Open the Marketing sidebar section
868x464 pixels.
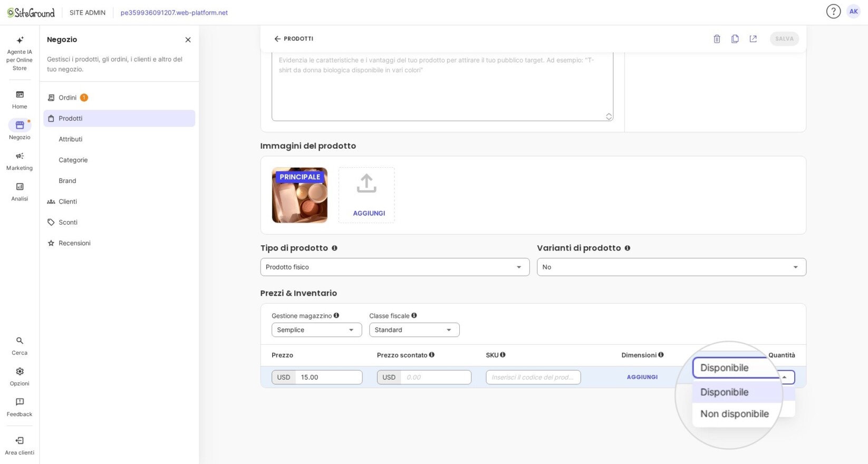click(x=20, y=161)
